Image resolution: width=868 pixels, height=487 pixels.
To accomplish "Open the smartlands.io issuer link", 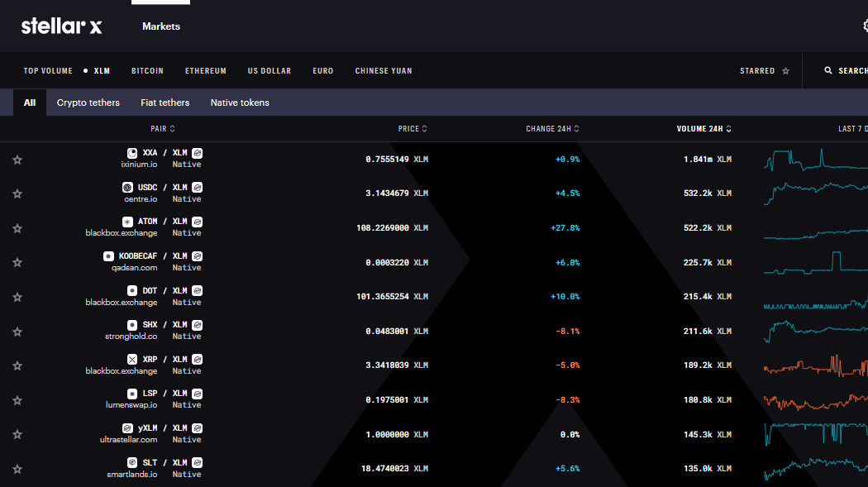I will tap(132, 474).
